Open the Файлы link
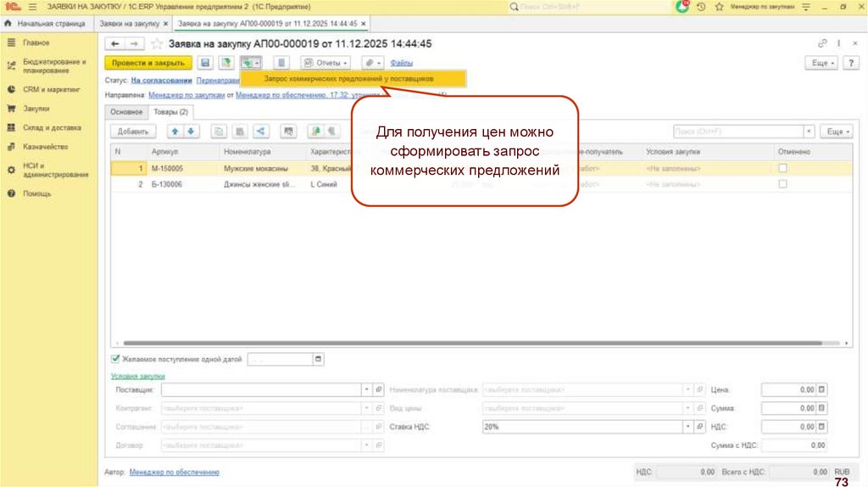Screen dimensions: 868x487 tap(401, 63)
